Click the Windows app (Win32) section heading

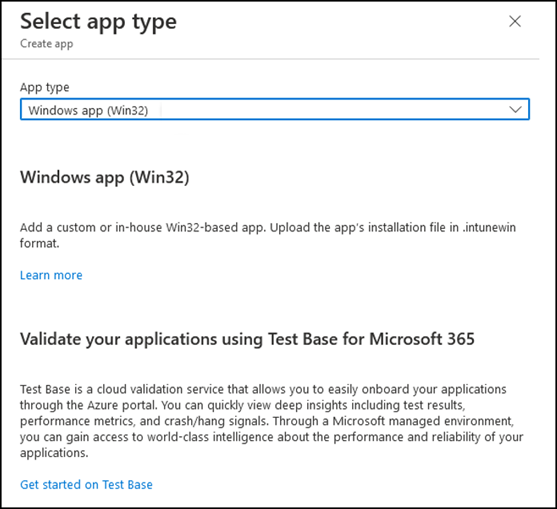click(104, 177)
